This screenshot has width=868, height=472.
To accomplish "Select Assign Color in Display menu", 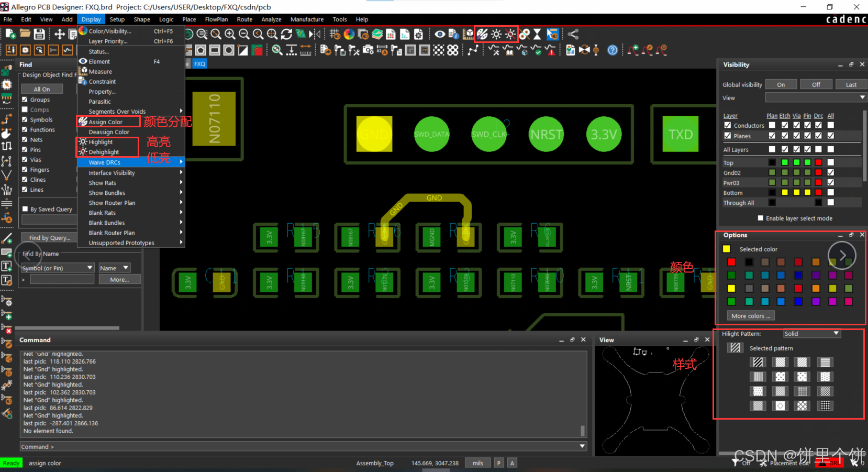I will [x=106, y=122].
